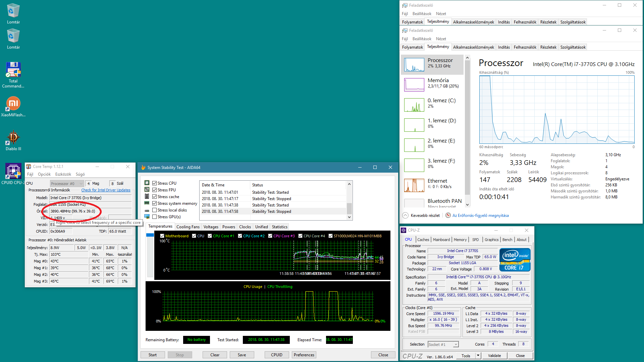The width and height of the screenshot is (644, 362).
Task: Click Stress system memory RAM icon
Action: click(x=147, y=203)
